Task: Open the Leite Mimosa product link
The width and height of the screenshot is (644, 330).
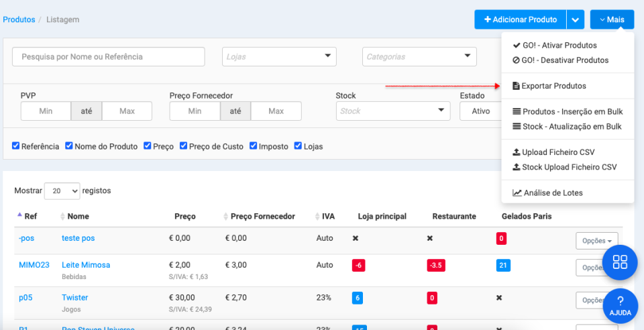Action: tap(86, 265)
